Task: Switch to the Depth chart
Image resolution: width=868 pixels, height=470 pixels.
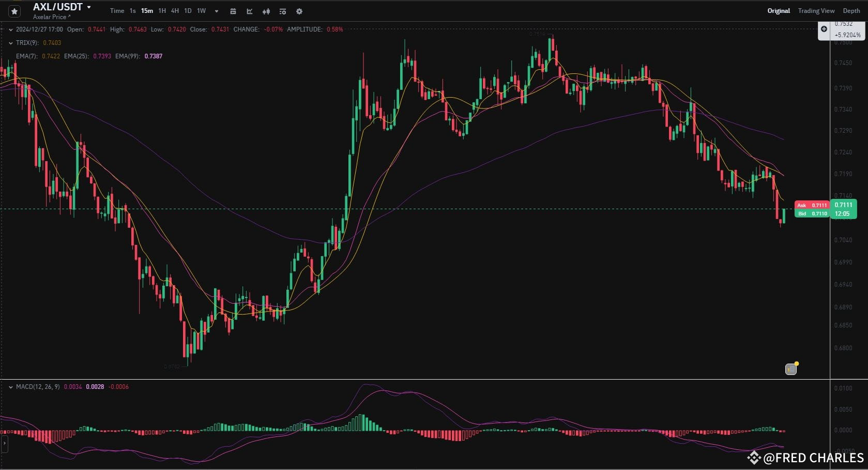Action: (x=851, y=11)
